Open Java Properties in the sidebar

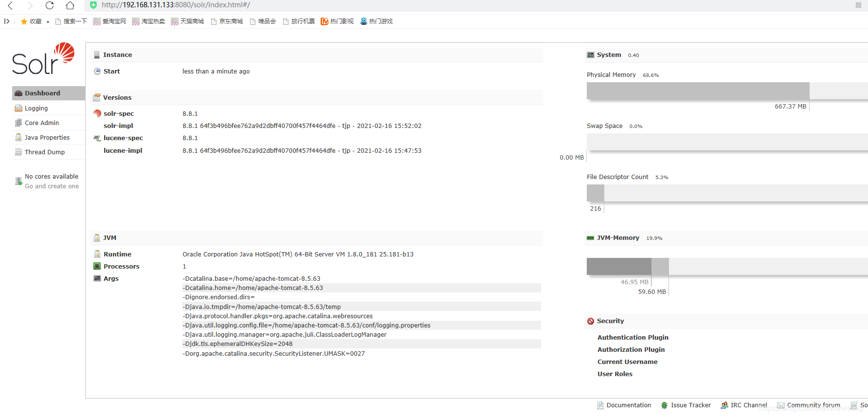click(49, 137)
